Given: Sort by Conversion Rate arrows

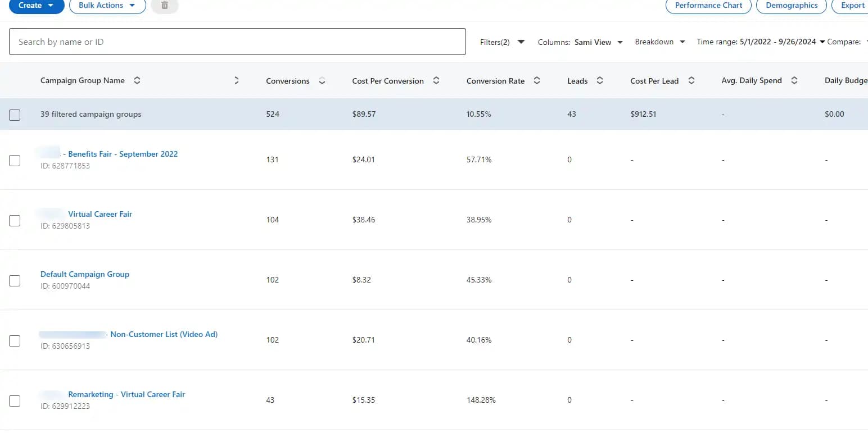Looking at the screenshot, I should 537,81.
